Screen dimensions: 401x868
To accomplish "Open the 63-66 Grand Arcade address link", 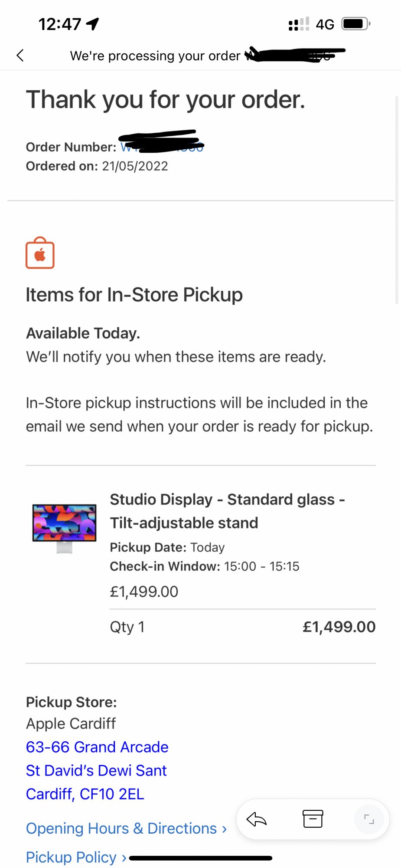I will (97, 747).
